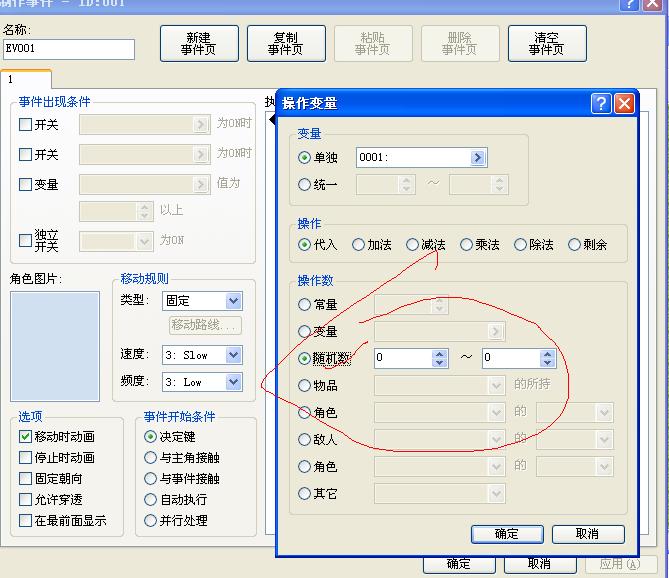The image size is (669, 578).
Task: Click the 名称 field containing EV001
Action: [x=69, y=49]
